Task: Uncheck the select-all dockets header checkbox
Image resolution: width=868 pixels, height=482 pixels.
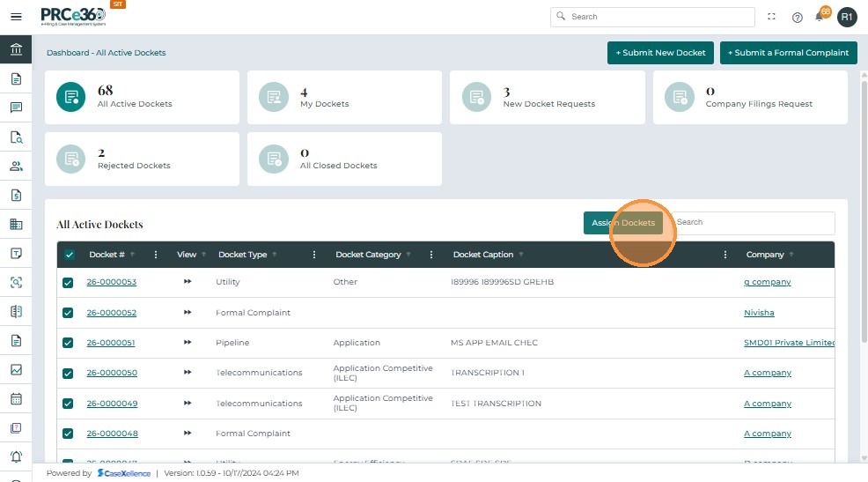Action: click(70, 255)
